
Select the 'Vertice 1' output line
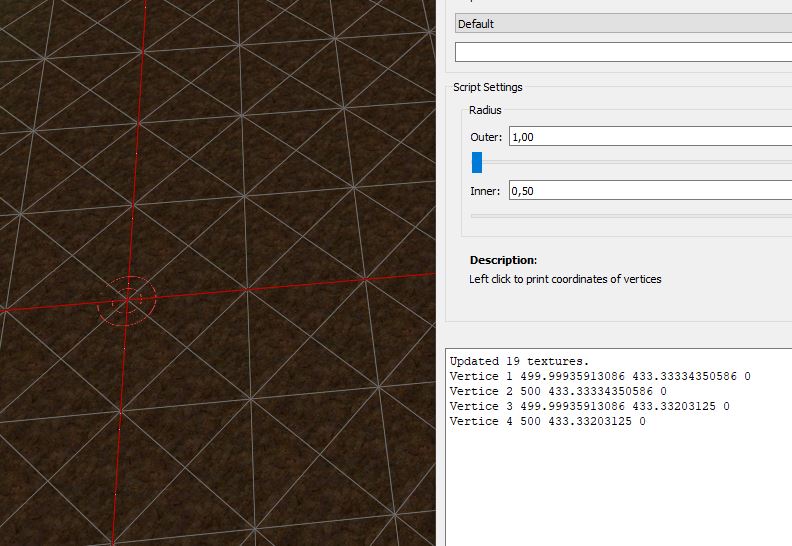[x=600, y=376]
